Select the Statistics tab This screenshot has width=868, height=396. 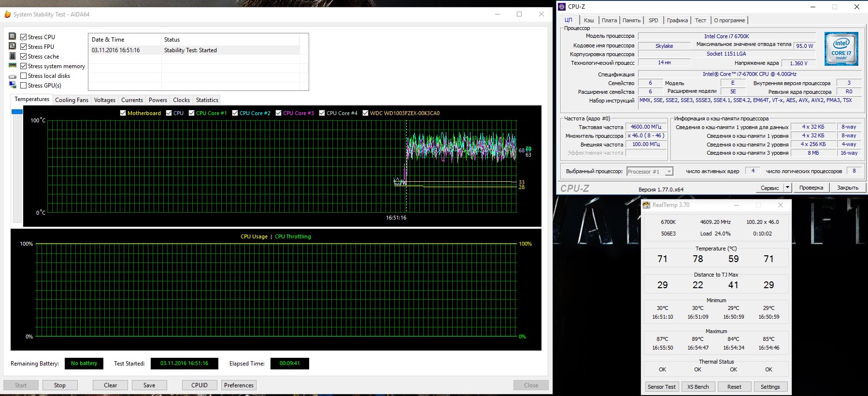207,100
